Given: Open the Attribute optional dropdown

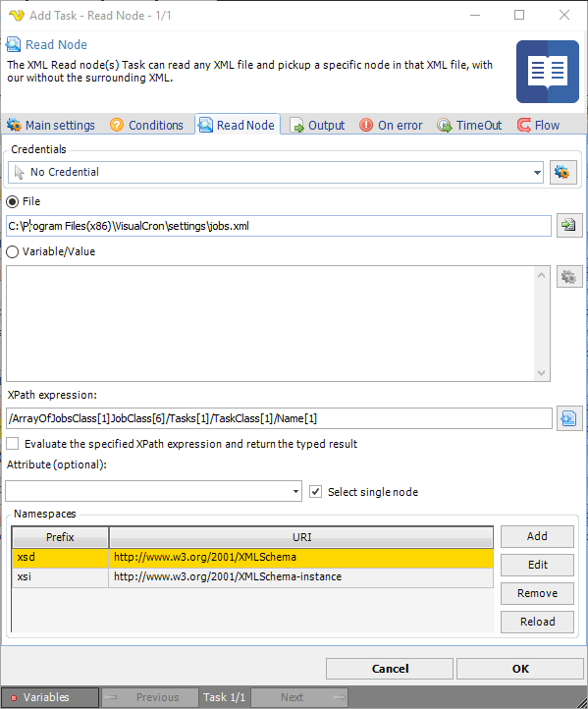Looking at the screenshot, I should click(295, 491).
